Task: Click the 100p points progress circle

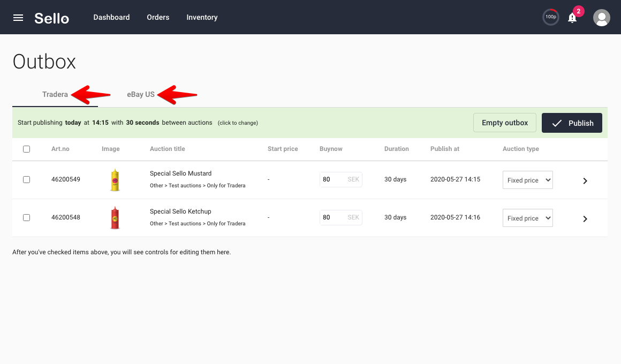Action: click(550, 17)
